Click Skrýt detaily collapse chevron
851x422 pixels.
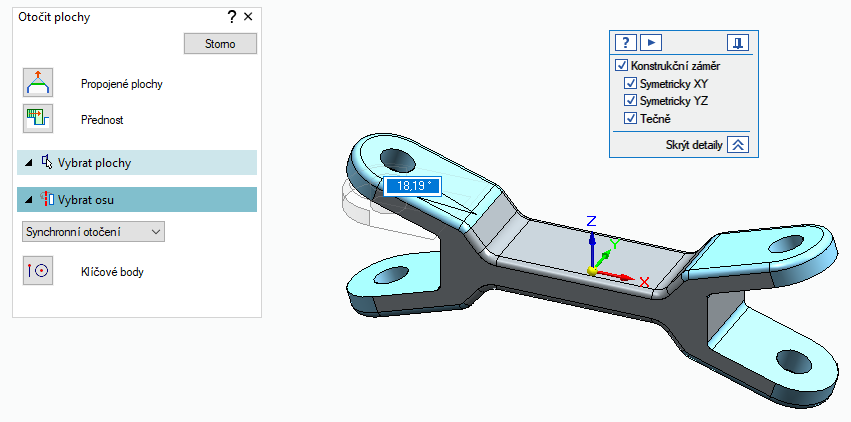coord(738,145)
